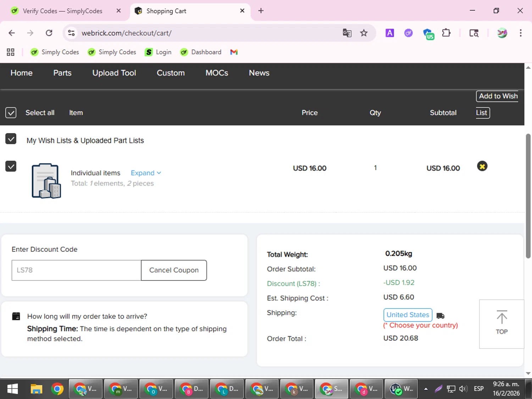Bookmark this page with the star icon
Image resolution: width=532 pixels, height=399 pixels.
[x=364, y=33]
